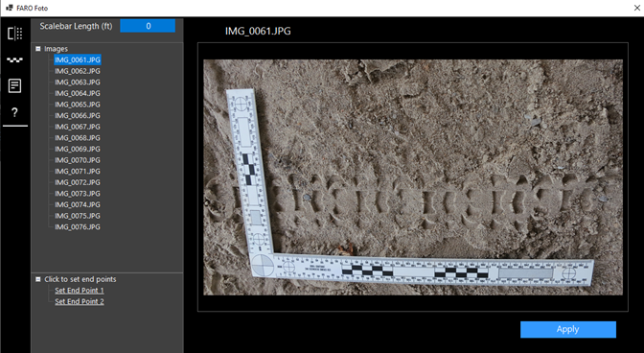This screenshot has height=353, width=644.
Task: Click the tire track photo preview
Action: pos(413,177)
